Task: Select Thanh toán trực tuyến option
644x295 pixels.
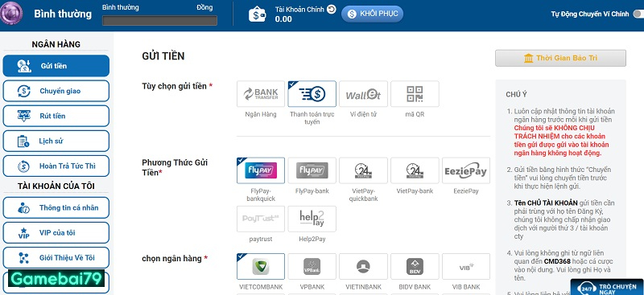Action: [x=312, y=94]
